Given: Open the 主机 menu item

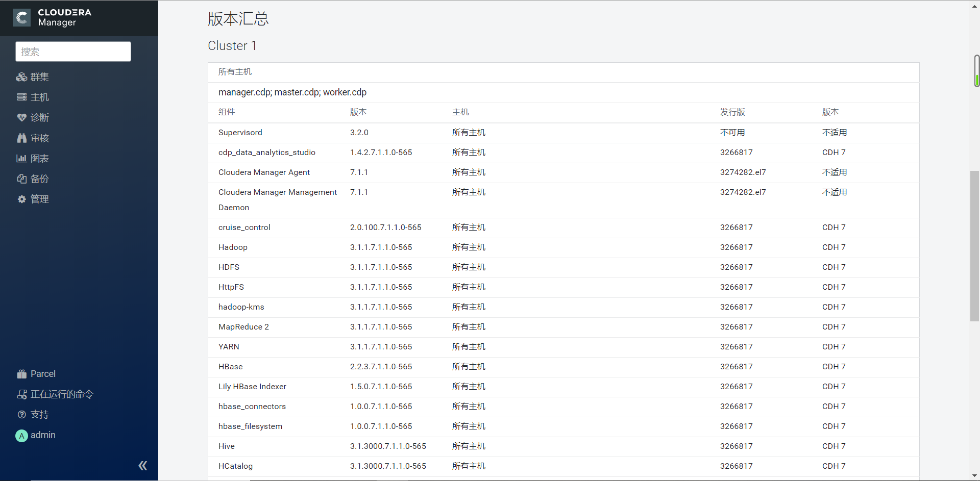Looking at the screenshot, I should 40,97.
